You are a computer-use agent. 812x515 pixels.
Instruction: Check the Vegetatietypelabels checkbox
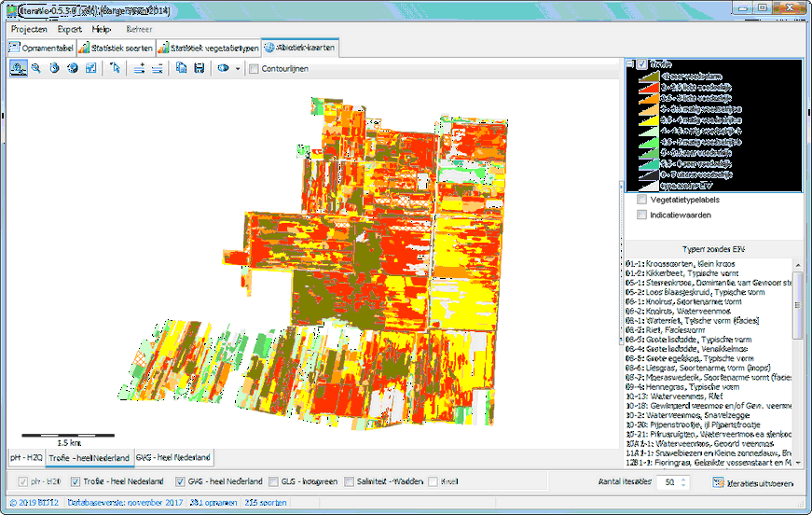click(641, 200)
